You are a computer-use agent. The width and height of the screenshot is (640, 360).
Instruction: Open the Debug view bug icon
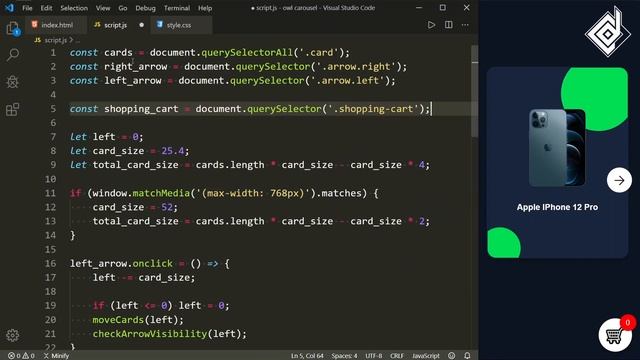point(13,82)
